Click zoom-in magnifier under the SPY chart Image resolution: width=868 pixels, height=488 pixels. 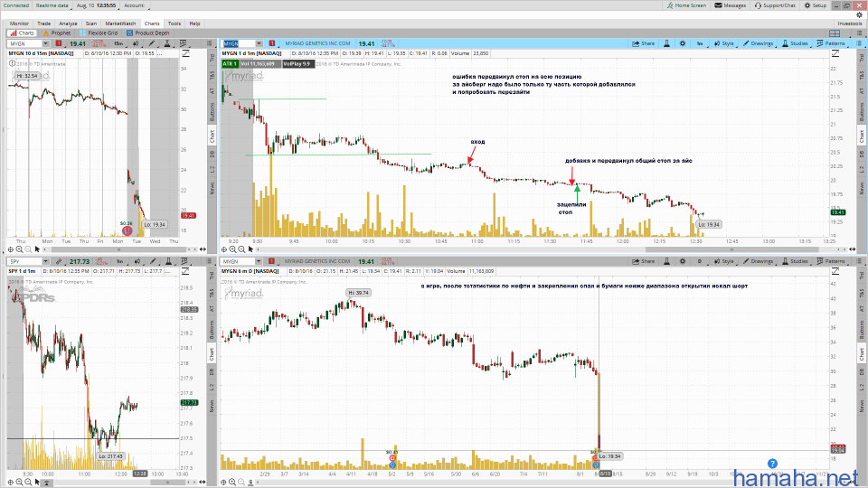click(19, 483)
